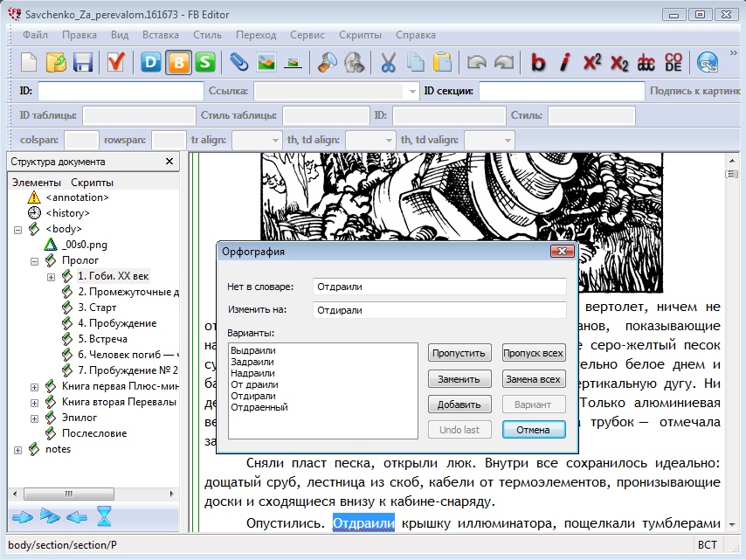The height and width of the screenshot is (560, 746).
Task: Click the paperclip attach binary icon
Action: coord(238,62)
